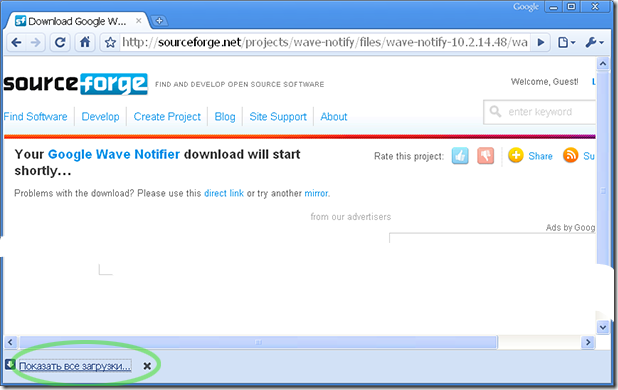Close the downloads bar with the X
The image size is (618, 390).
click(x=147, y=366)
